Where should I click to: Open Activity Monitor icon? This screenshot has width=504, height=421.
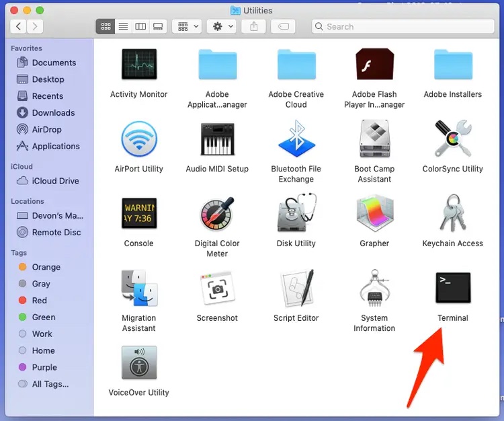coord(138,65)
